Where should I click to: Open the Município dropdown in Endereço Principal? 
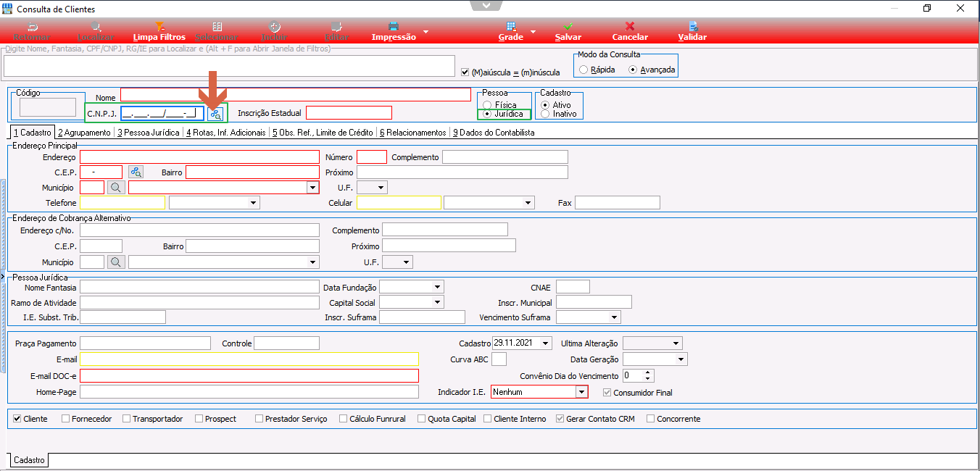pyautogui.click(x=312, y=187)
